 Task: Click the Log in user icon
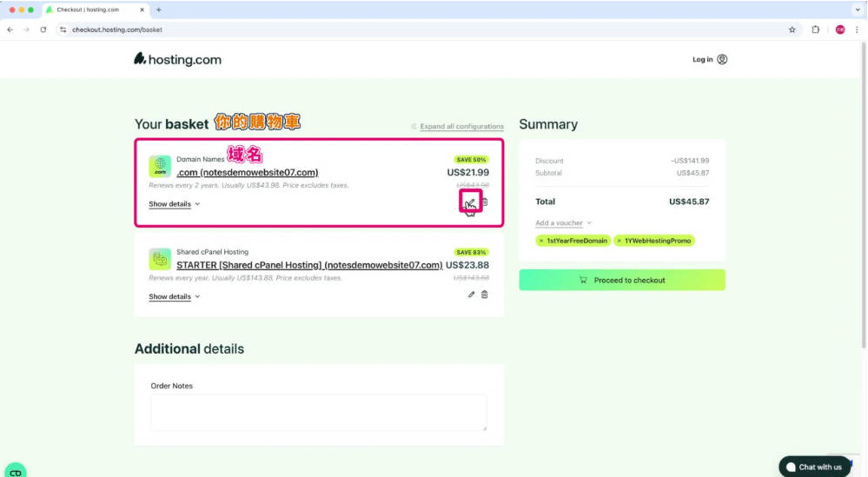click(722, 59)
